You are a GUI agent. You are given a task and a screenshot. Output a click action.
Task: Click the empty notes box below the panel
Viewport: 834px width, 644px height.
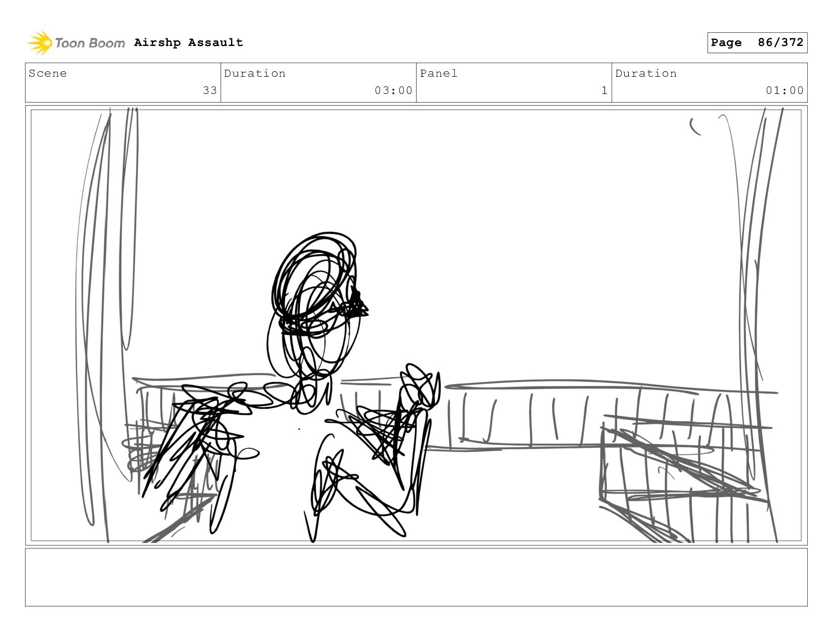coord(416,577)
